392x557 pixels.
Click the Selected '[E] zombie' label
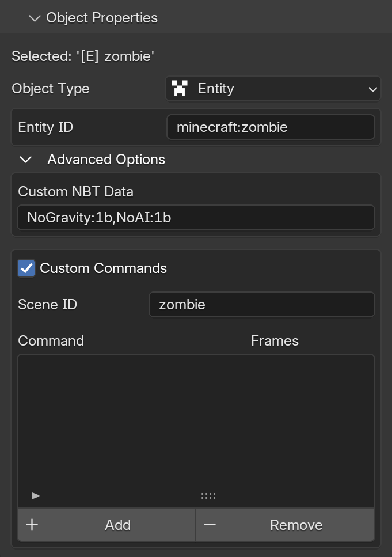coord(83,56)
